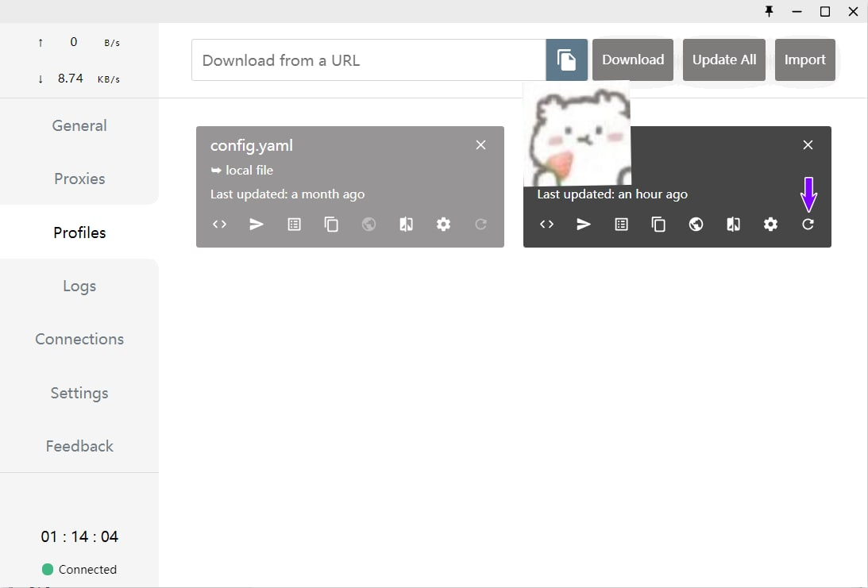Paste URL using the clipboard icon button

566,60
